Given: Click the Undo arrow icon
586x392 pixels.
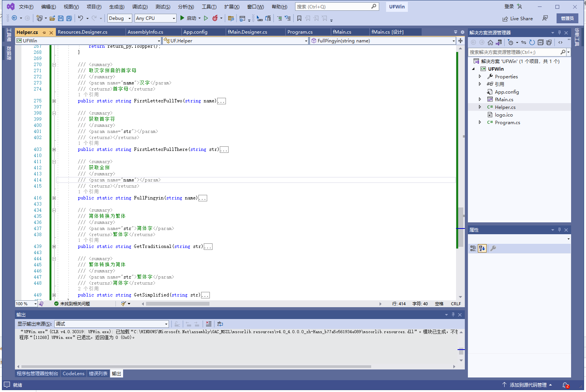Looking at the screenshot, I should click(81, 18).
